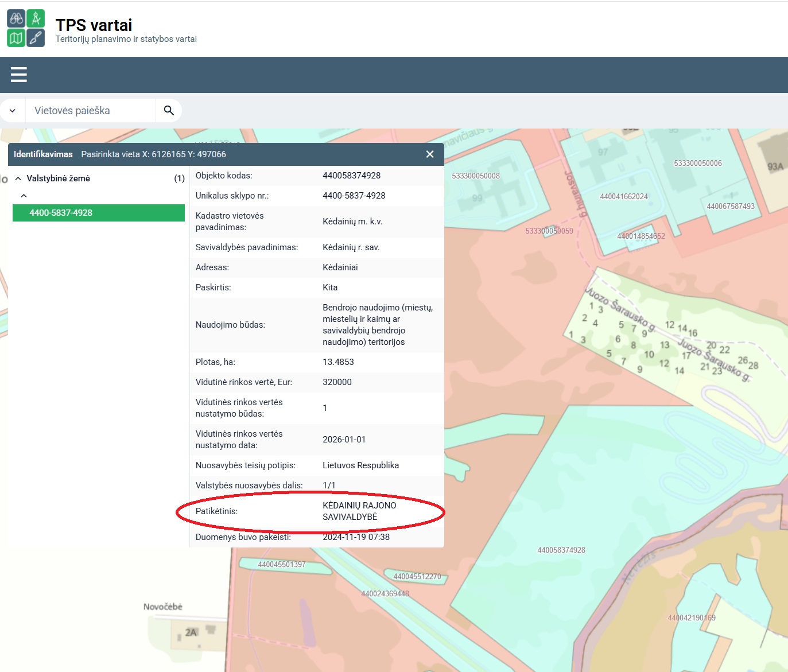The image size is (788, 672).
Task: Select parcel 4400-5837-4928 in list
Action: coord(99,213)
